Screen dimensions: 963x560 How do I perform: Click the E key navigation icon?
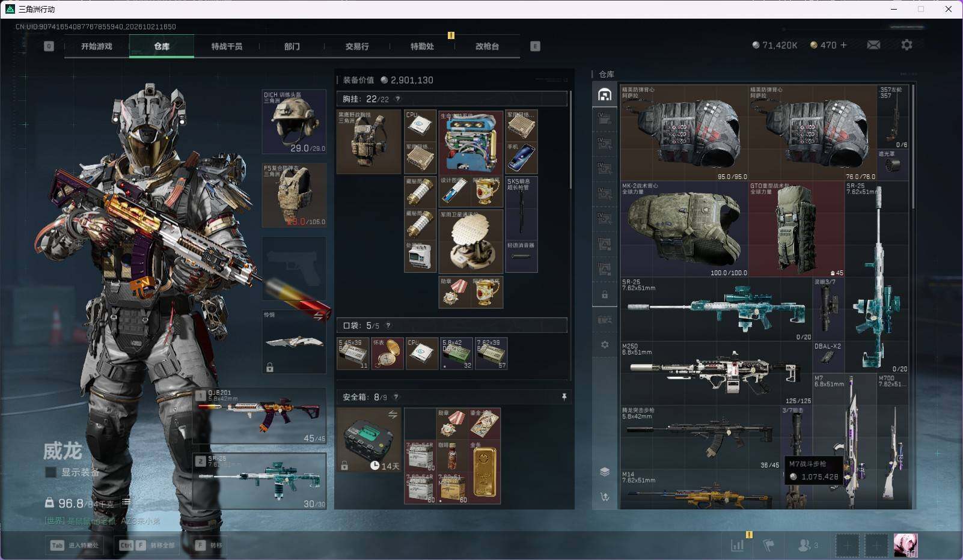(535, 46)
